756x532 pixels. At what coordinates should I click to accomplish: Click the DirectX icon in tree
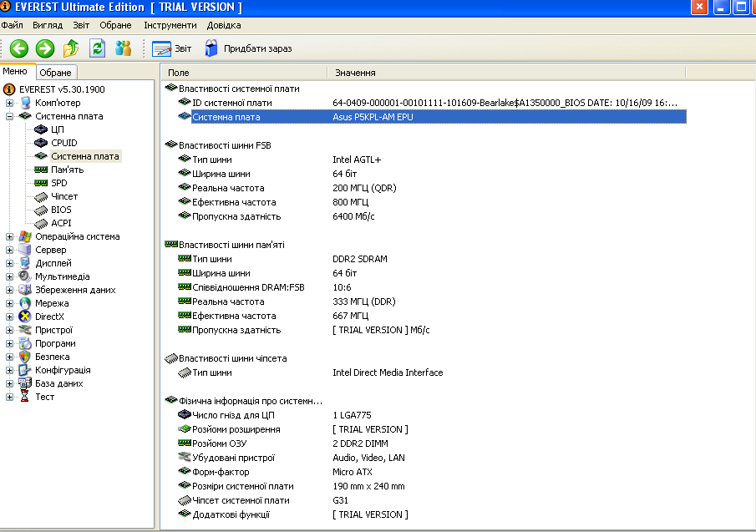(25, 317)
